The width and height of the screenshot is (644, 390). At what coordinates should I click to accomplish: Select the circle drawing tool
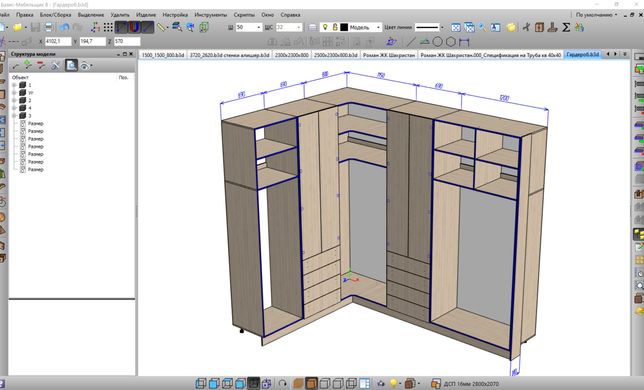[438, 41]
